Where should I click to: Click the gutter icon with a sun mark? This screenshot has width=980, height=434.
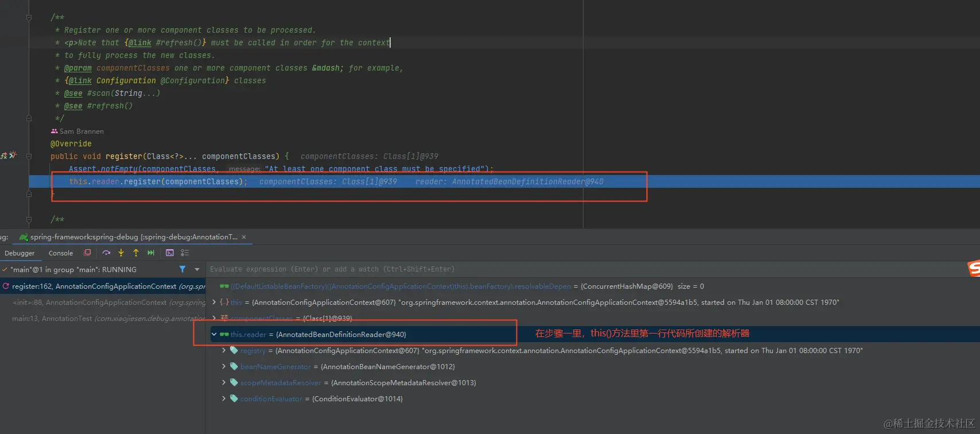pyautogui.click(x=13, y=156)
